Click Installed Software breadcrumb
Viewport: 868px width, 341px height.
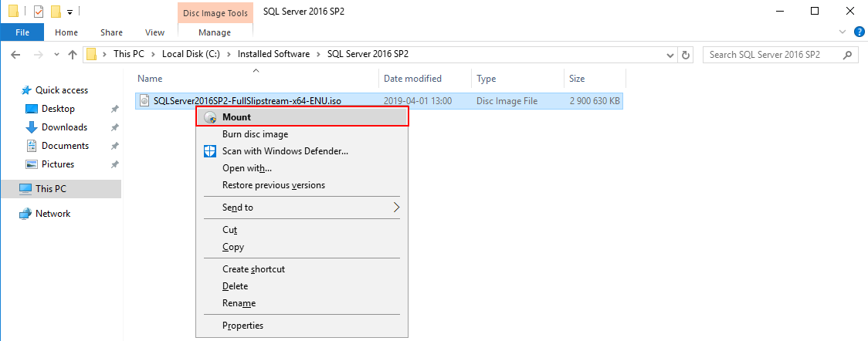pyautogui.click(x=273, y=54)
